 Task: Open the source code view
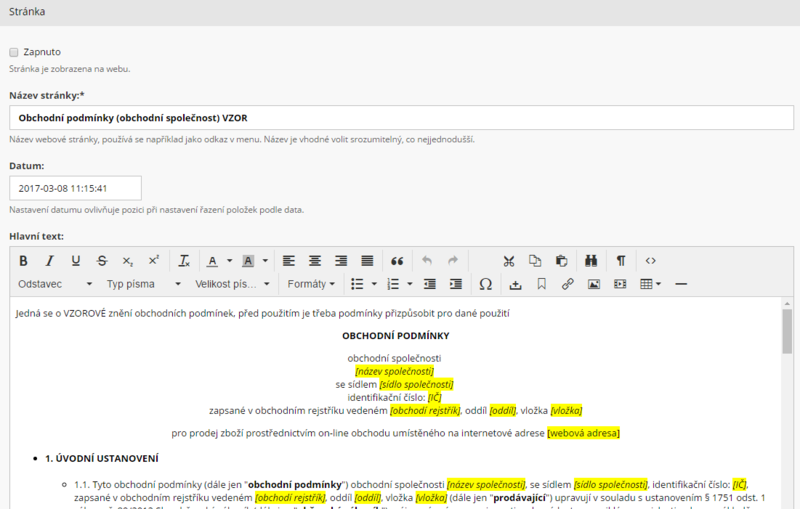coord(651,261)
